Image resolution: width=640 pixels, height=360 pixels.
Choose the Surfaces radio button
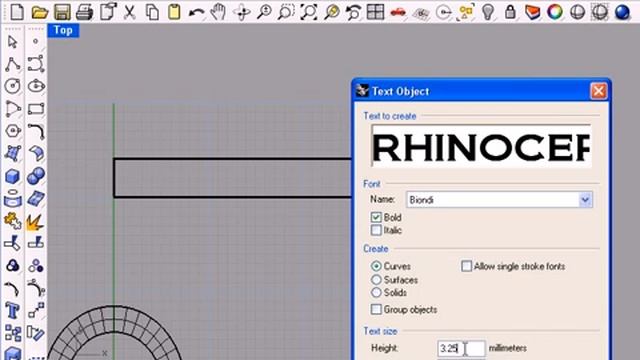[376, 280]
